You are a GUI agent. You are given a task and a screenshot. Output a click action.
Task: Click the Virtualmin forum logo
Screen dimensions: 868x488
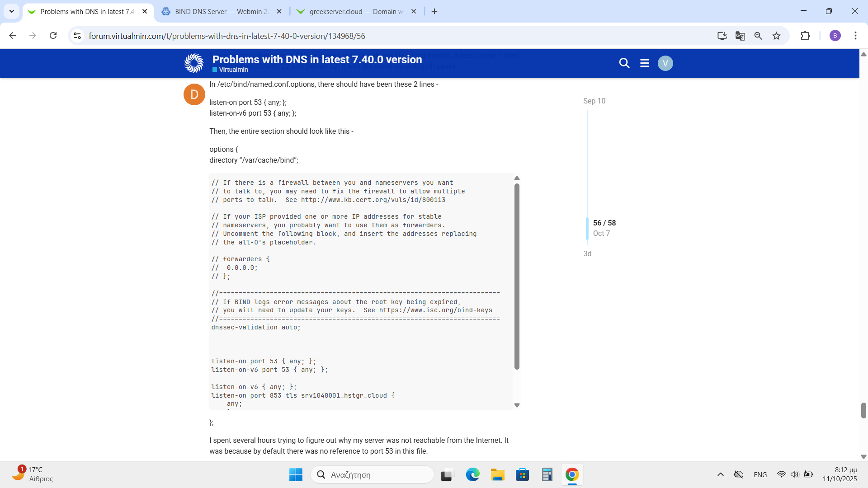(x=194, y=63)
